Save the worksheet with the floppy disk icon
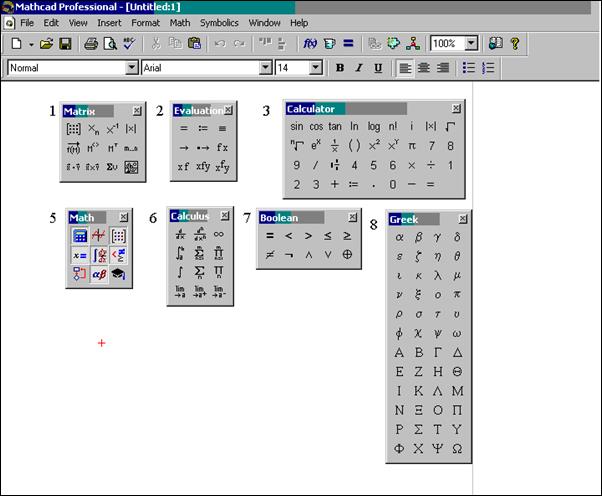 [x=66, y=43]
